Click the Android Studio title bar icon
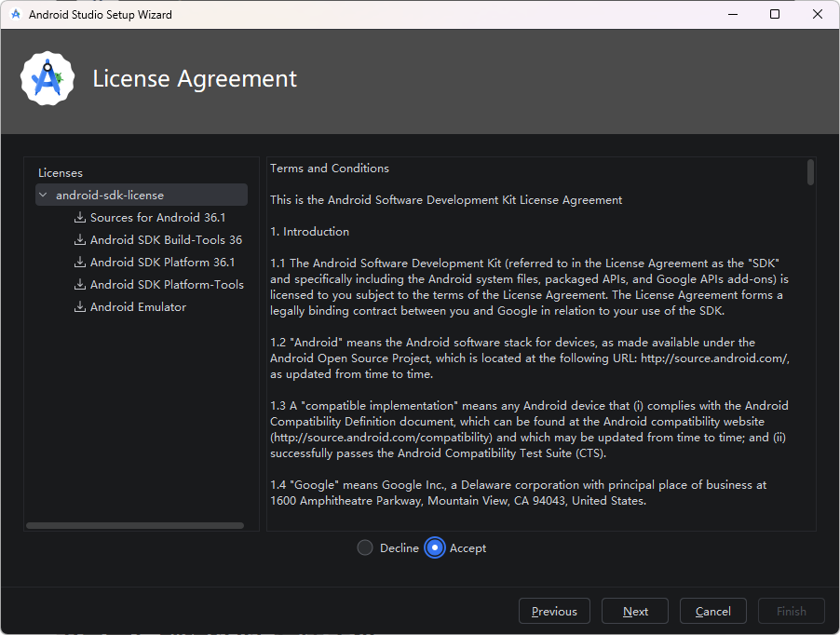 16,15
